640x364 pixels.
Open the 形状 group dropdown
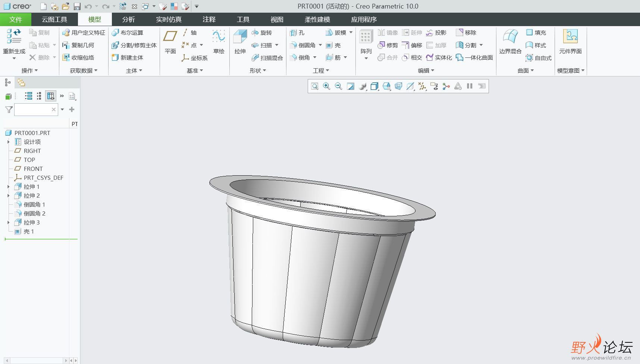258,70
